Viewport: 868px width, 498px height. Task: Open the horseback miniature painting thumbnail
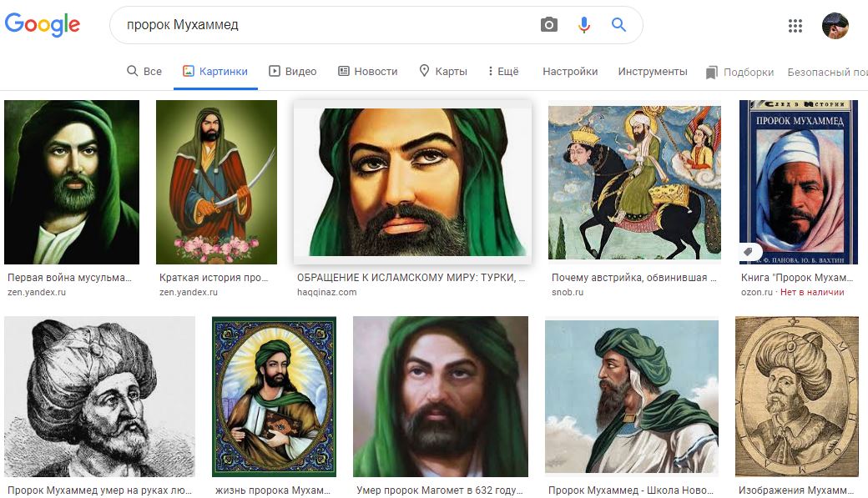click(634, 183)
